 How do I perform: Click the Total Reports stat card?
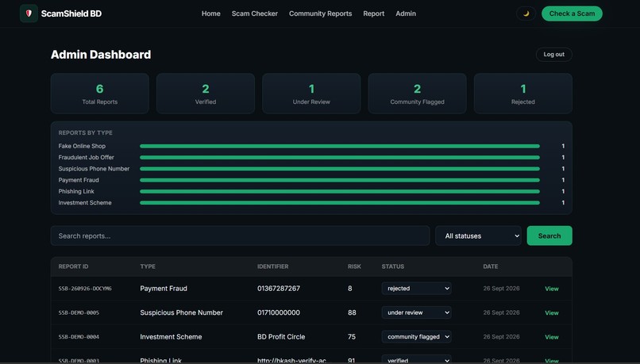pyautogui.click(x=99, y=94)
